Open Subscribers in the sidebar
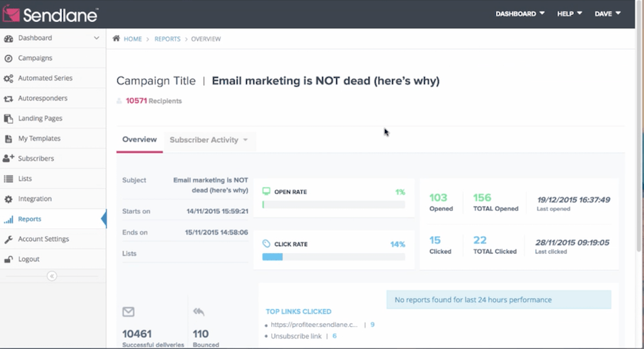Screen dimensions: 644x349 click(53, 159)
